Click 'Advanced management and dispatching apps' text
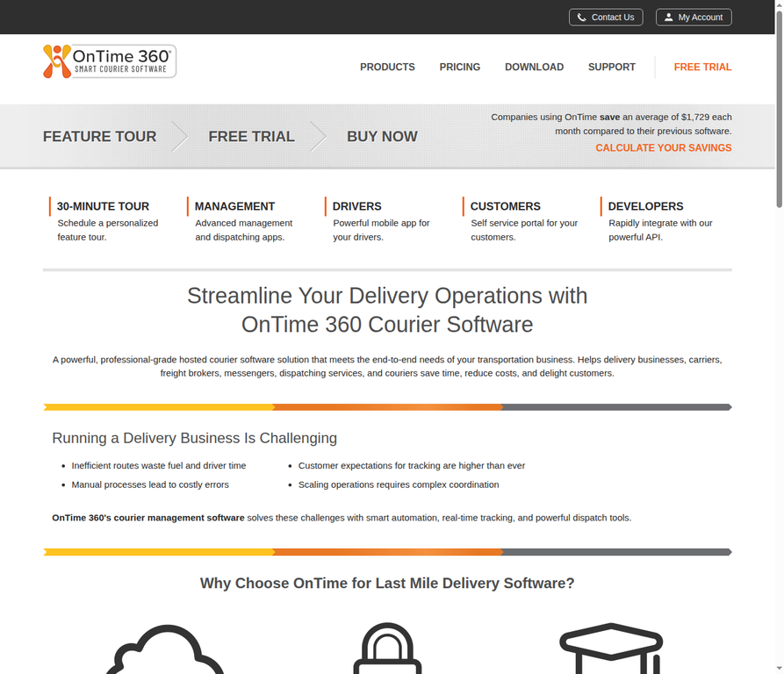 (243, 230)
